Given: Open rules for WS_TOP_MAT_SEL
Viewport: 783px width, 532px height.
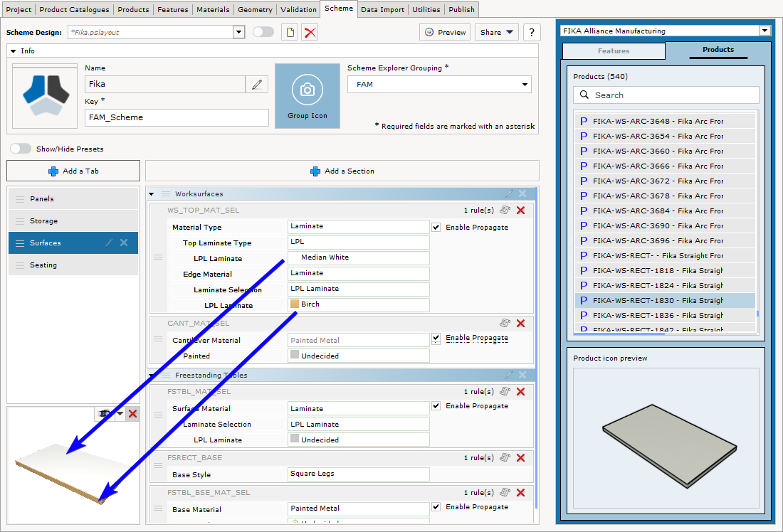Looking at the screenshot, I should (x=505, y=210).
